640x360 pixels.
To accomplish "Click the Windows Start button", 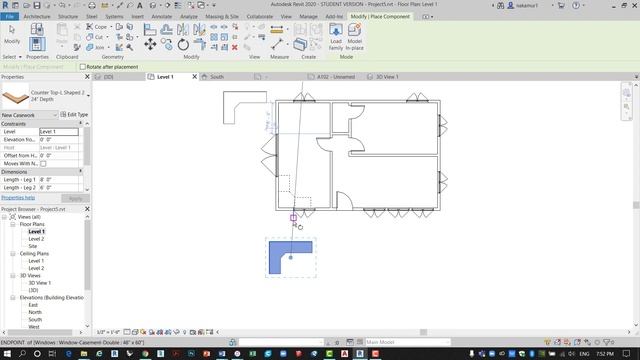I will (7, 354).
